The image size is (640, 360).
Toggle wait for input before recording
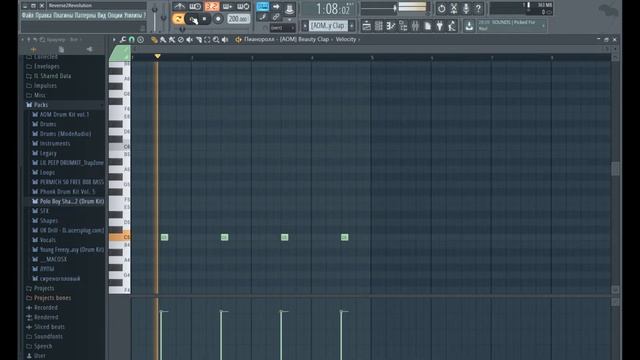[x=195, y=7]
